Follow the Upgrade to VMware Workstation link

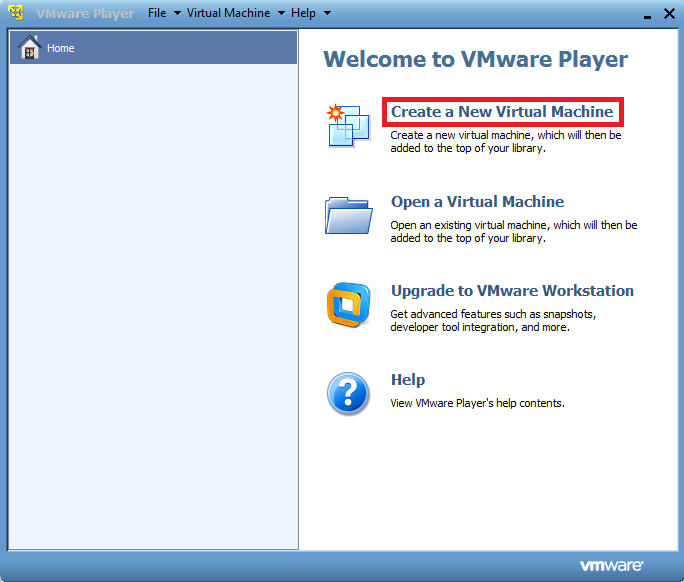pos(512,291)
